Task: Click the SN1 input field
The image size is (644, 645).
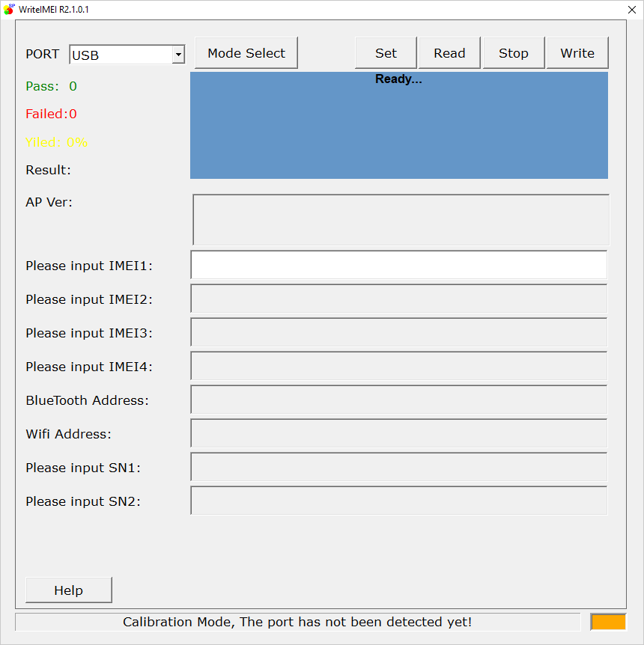Action: click(x=398, y=467)
